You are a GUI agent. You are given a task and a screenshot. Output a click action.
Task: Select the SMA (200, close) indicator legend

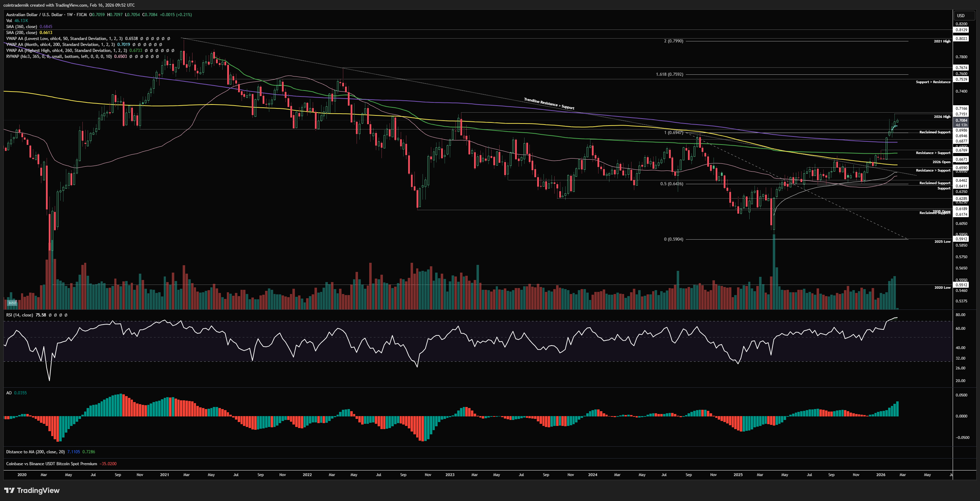tap(21, 33)
